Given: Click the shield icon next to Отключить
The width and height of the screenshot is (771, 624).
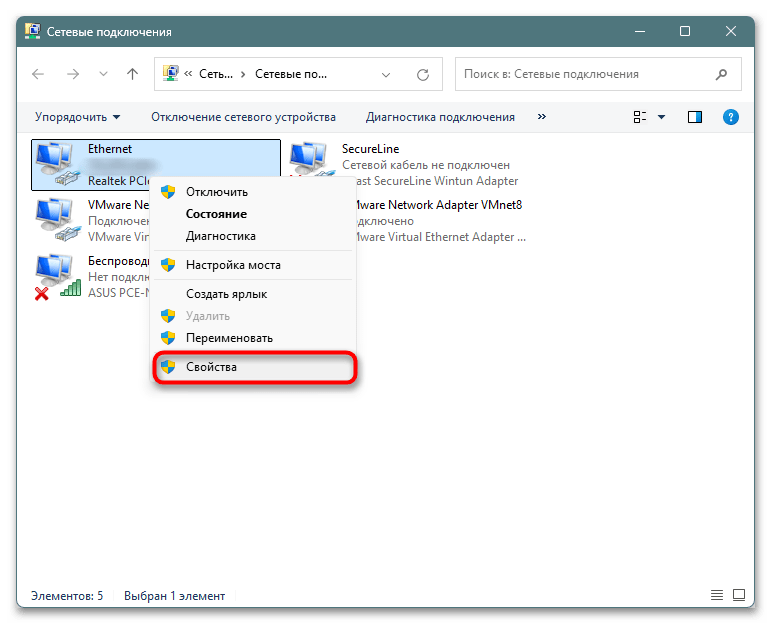Looking at the screenshot, I should click(x=168, y=192).
